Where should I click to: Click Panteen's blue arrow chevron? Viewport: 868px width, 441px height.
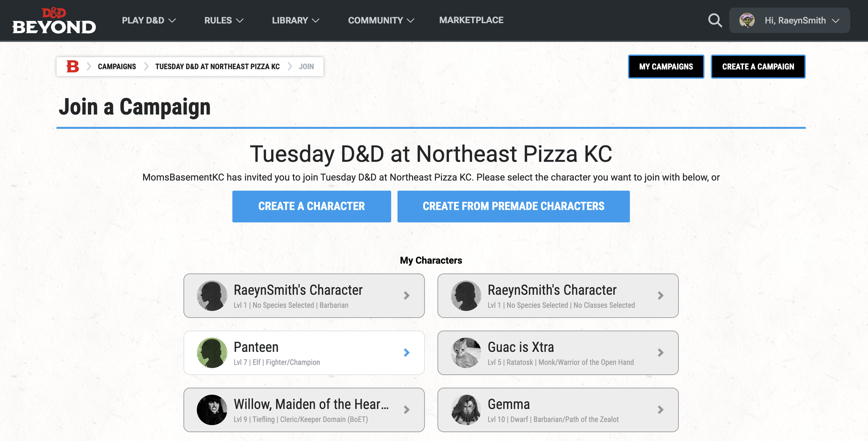point(407,353)
